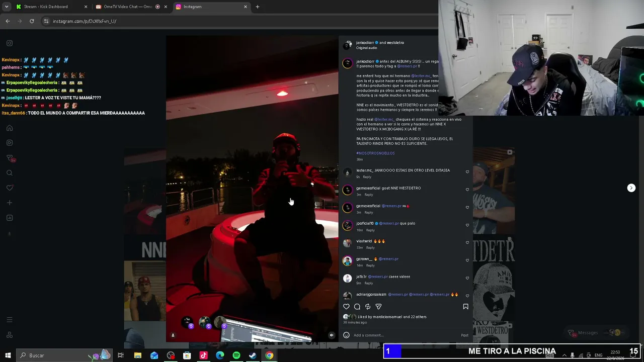
Task: Like the jpoficial10 'que palo' comment
Action: [x=467, y=225]
